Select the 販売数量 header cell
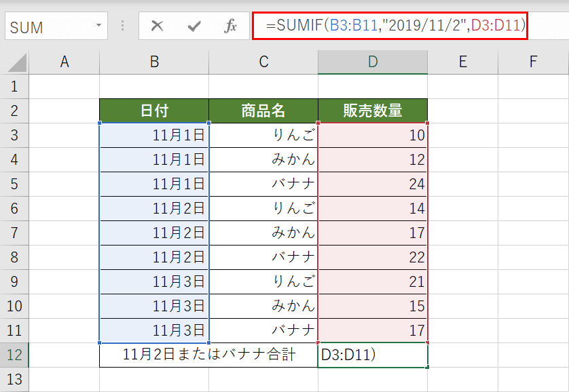569x392 pixels. coord(372,111)
